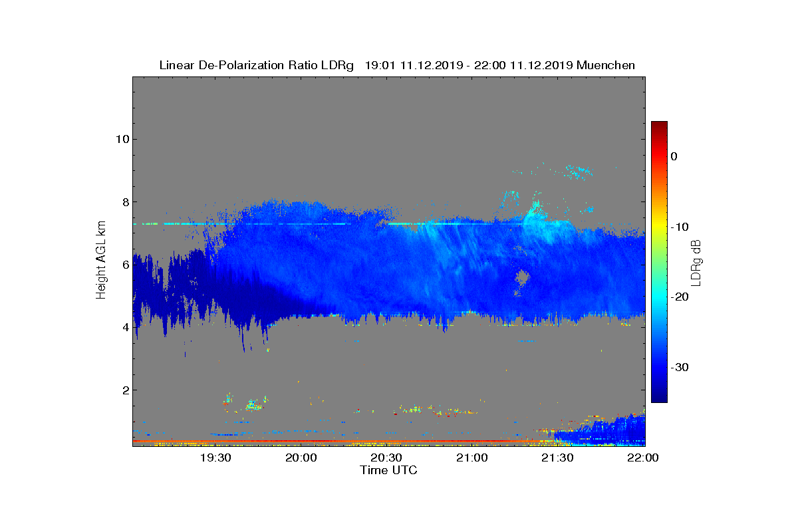Viewport: 798px width, 532px height.
Task: Click the gray data gap inside the cloud layer
Action: (x=522, y=278)
